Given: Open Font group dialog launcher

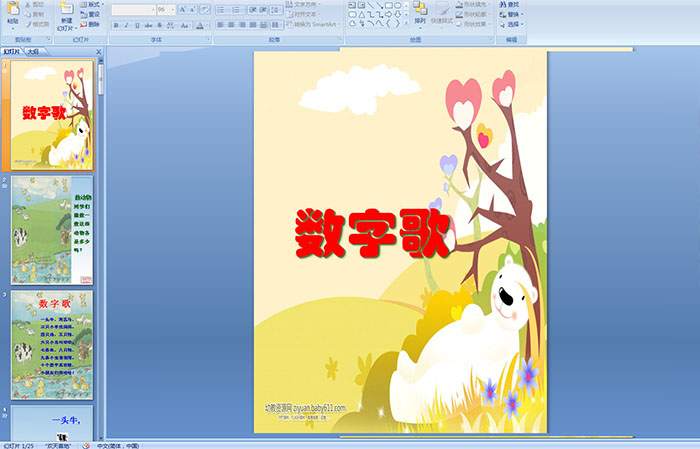Looking at the screenshot, I should [x=208, y=40].
